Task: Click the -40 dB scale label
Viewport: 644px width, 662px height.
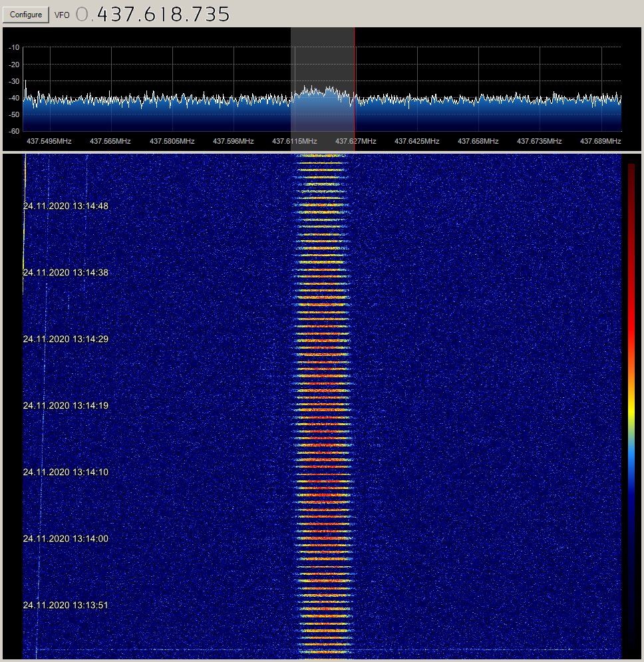Action: pyautogui.click(x=14, y=98)
